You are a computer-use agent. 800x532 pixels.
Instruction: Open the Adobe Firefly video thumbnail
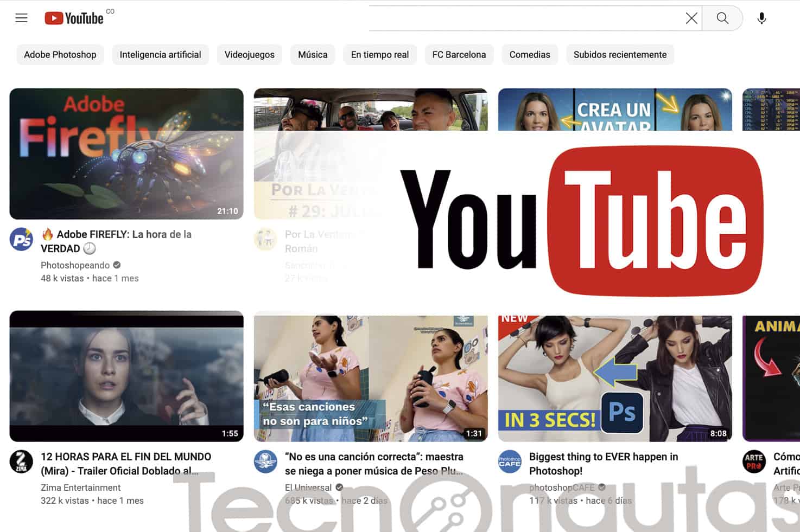126,154
